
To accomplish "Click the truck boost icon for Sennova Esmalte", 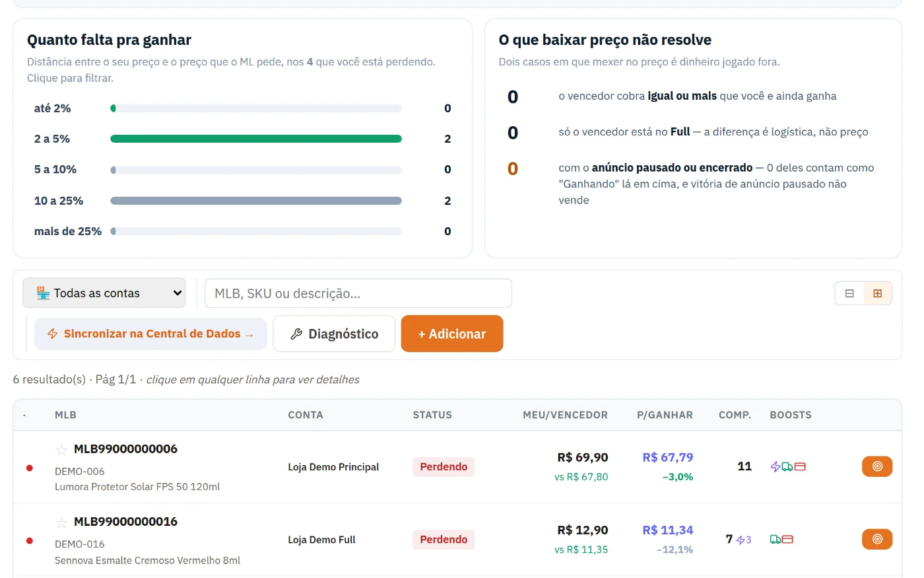I will coord(775,540).
